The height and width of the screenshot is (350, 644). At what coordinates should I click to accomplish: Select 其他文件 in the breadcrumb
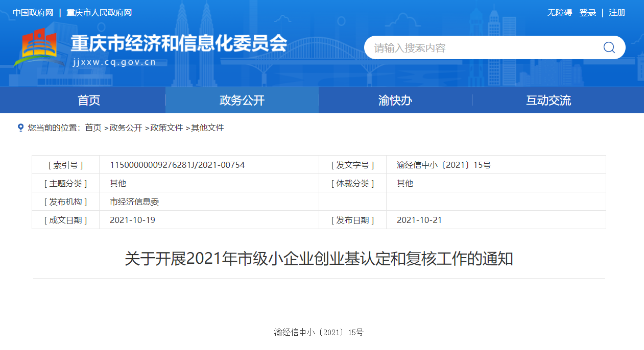click(x=207, y=128)
